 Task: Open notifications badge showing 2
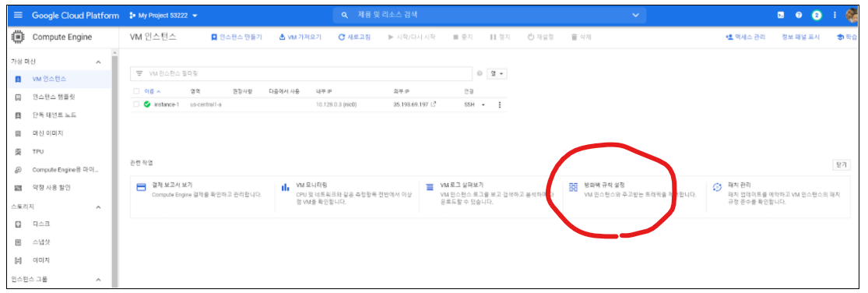tap(817, 16)
